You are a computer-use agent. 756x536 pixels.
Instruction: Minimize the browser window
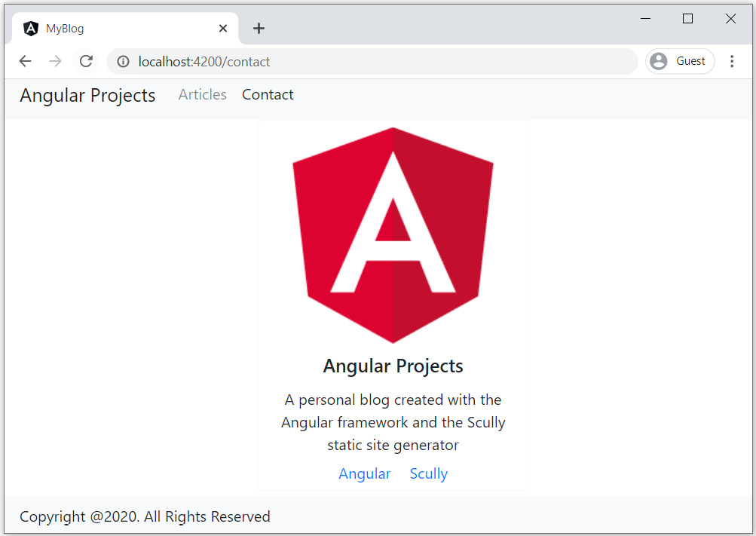click(646, 19)
